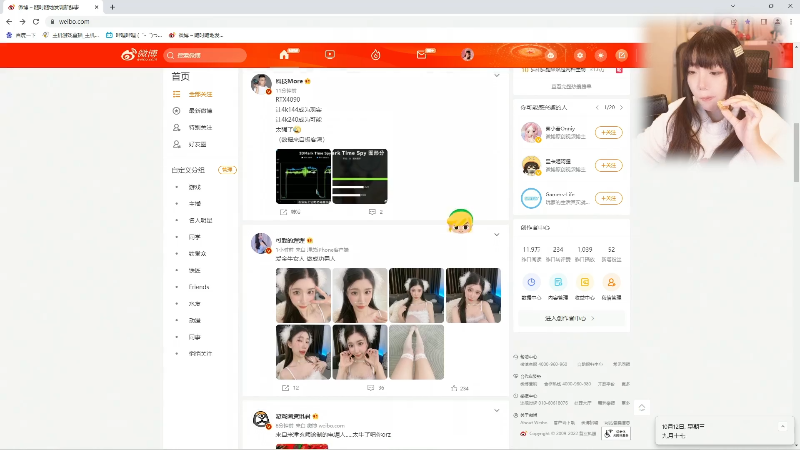Open the Weibo bookmark in the bookmarks bar

pyautogui.click(x=196, y=35)
